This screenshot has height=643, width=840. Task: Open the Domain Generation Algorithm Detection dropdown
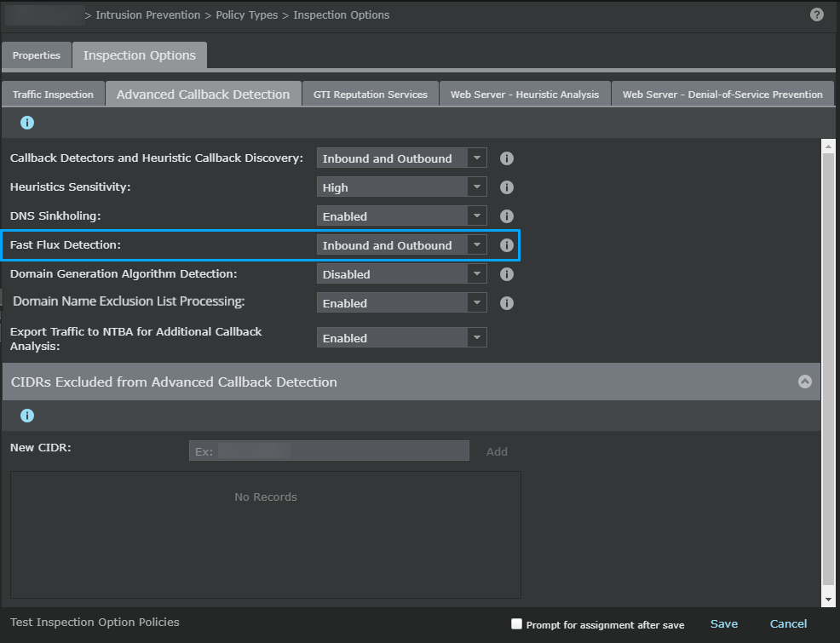[x=402, y=273]
